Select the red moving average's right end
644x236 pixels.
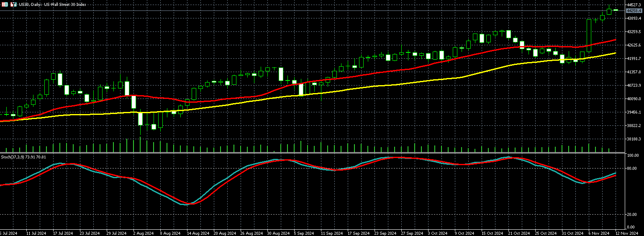pyautogui.click(x=615, y=40)
